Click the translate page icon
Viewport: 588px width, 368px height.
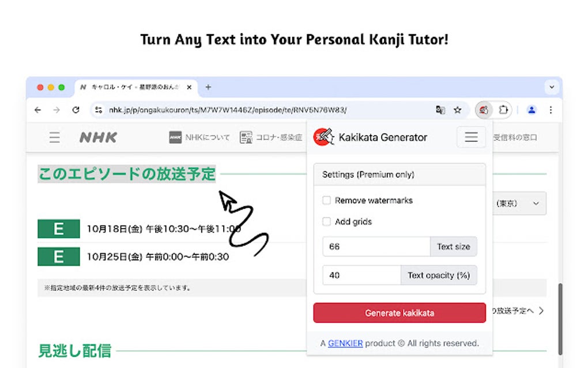(x=440, y=110)
